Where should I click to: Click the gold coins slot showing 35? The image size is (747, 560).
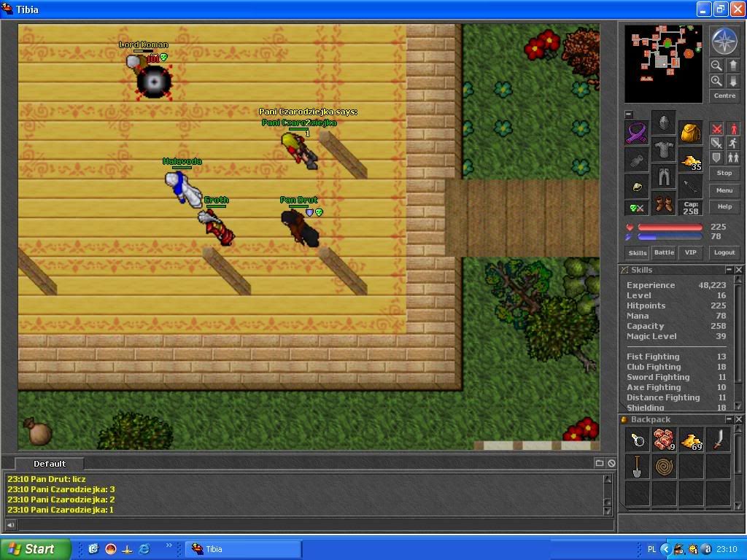click(x=690, y=160)
